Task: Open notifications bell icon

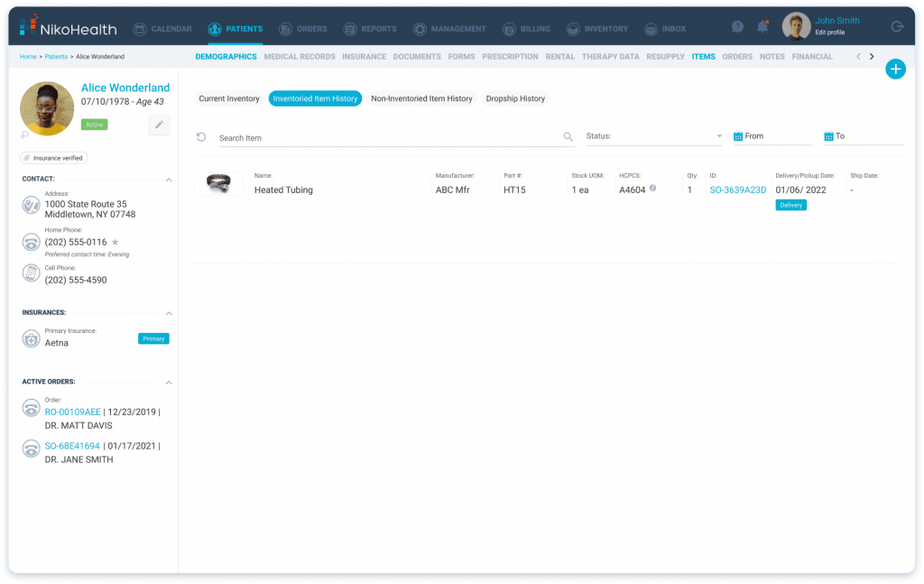Action: pyautogui.click(x=762, y=26)
